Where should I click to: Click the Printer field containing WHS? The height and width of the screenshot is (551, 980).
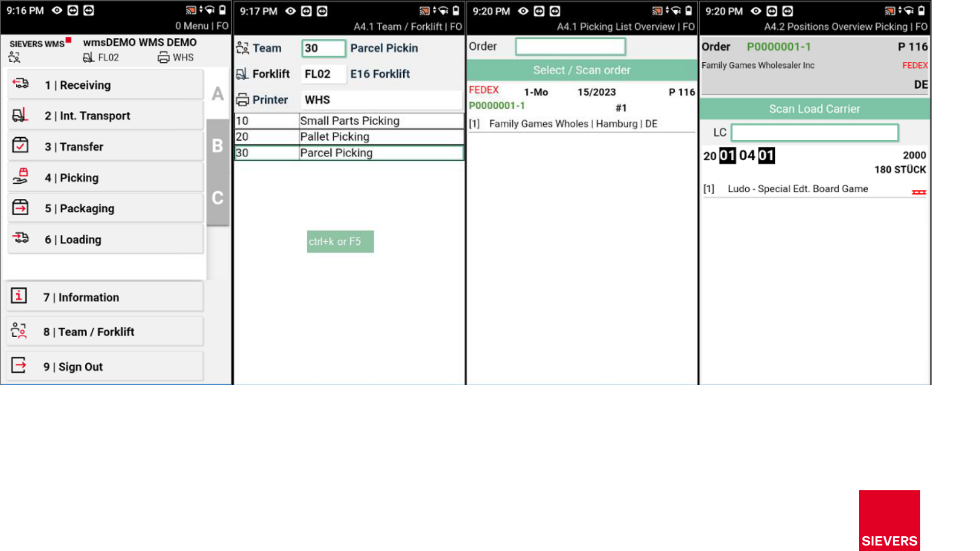382,100
